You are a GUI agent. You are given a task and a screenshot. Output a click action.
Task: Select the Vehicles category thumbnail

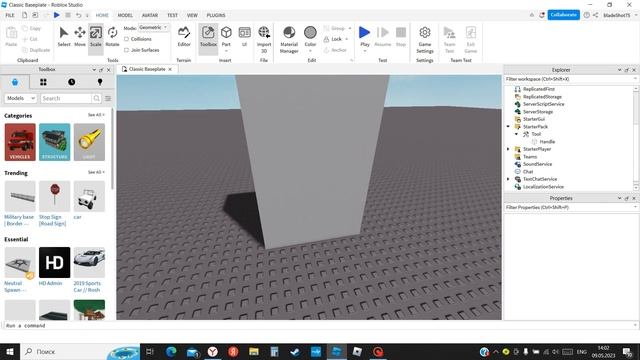20,142
